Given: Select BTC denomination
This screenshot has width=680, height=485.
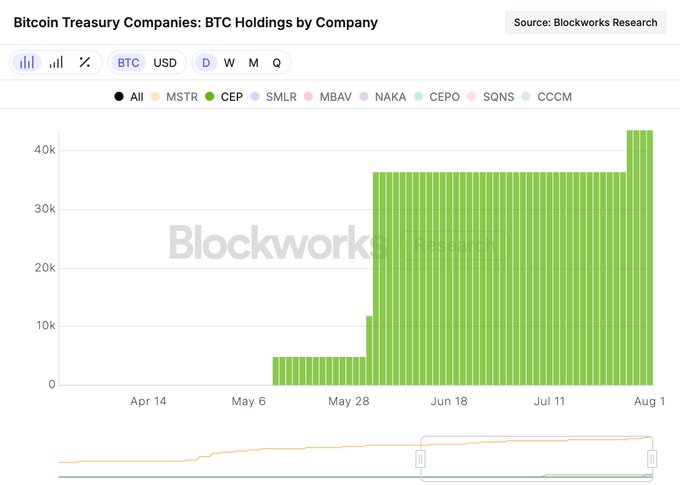Looking at the screenshot, I should point(128,62).
